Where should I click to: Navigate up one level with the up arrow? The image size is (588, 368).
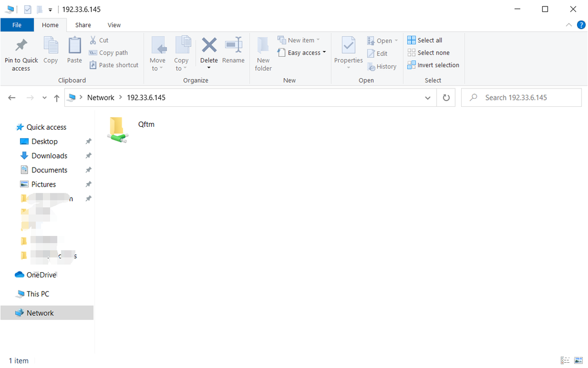click(56, 98)
